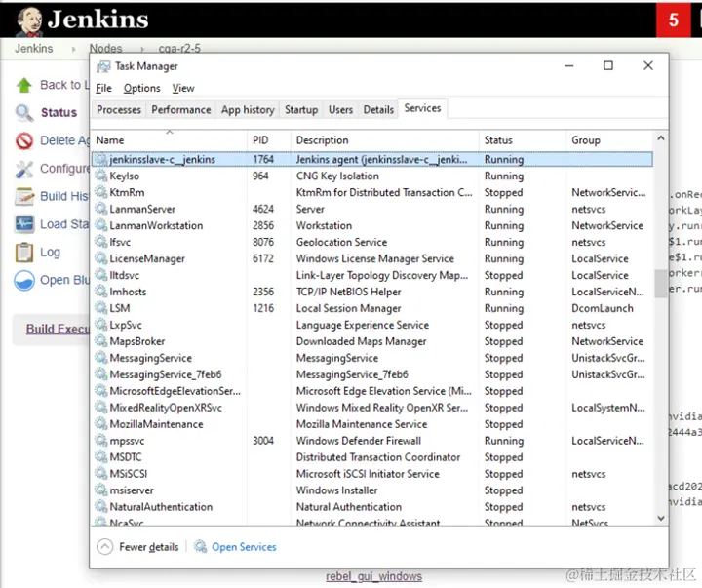Select the MessagingService_7feb6 service row
This screenshot has height=588, width=702.
tap(372, 374)
